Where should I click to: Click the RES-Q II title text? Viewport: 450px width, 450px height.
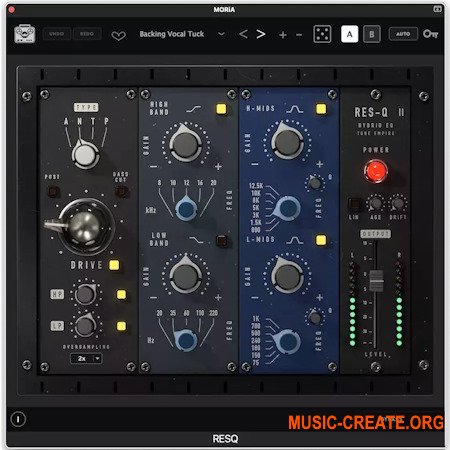point(379,112)
